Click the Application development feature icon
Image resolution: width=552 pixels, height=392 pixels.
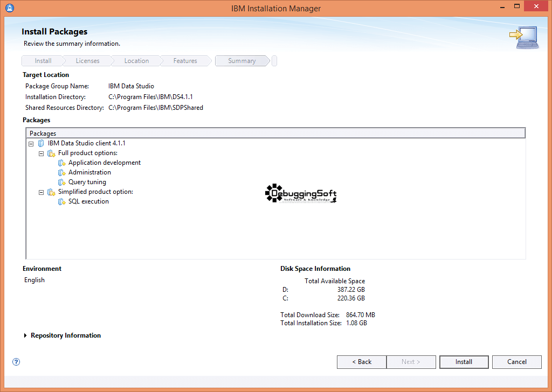(x=61, y=163)
